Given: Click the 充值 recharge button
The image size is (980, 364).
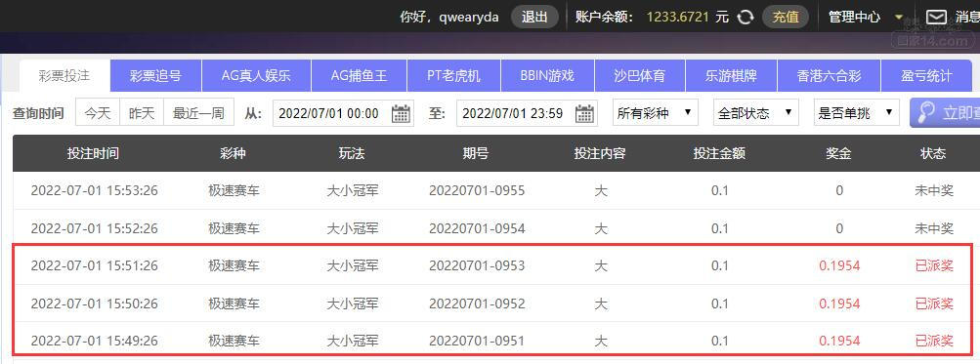Looking at the screenshot, I should 786,17.
